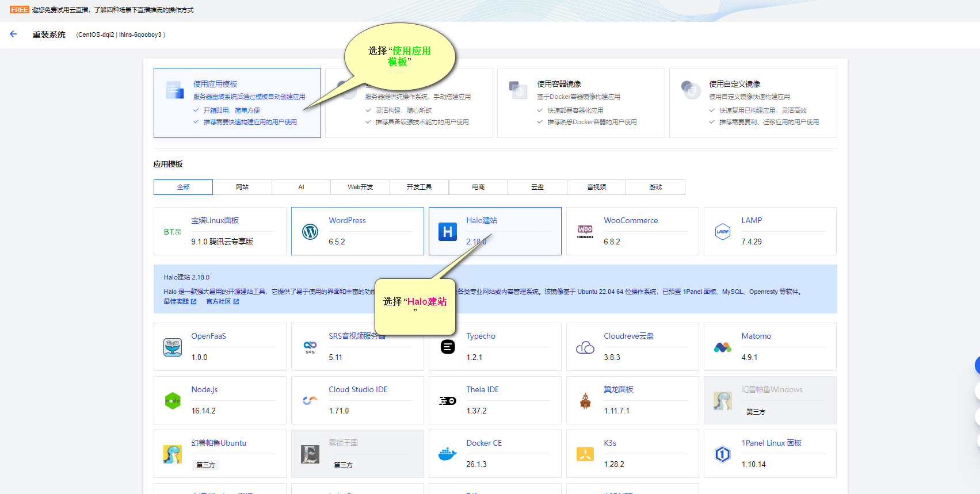Viewport: 980px width, 494px height.
Task: Click the Matomo logo icon
Action: 723,347
